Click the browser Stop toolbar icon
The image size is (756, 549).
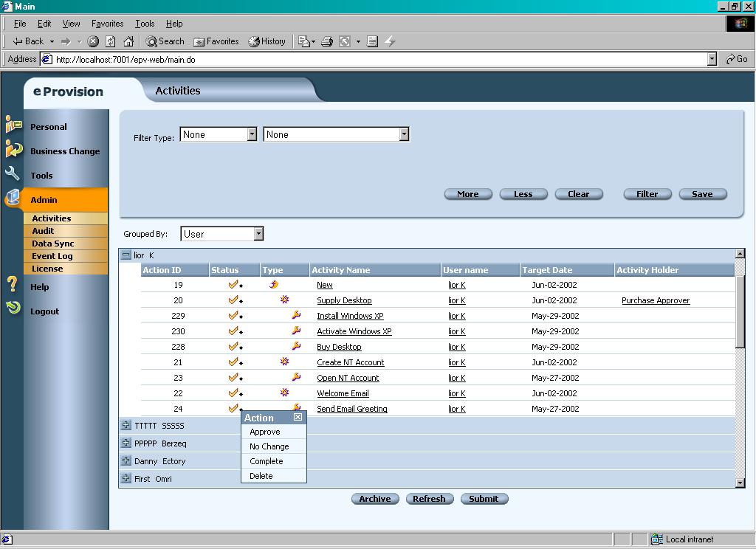(x=93, y=41)
